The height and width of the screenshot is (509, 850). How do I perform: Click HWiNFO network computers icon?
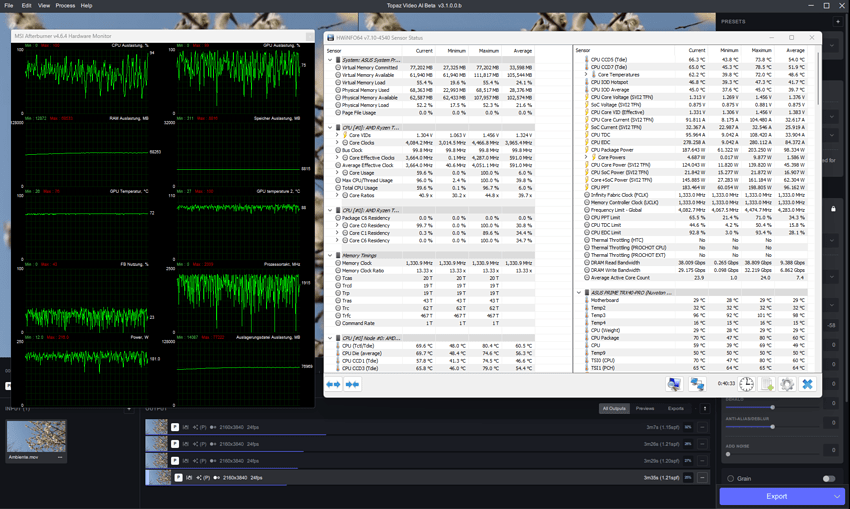(697, 384)
